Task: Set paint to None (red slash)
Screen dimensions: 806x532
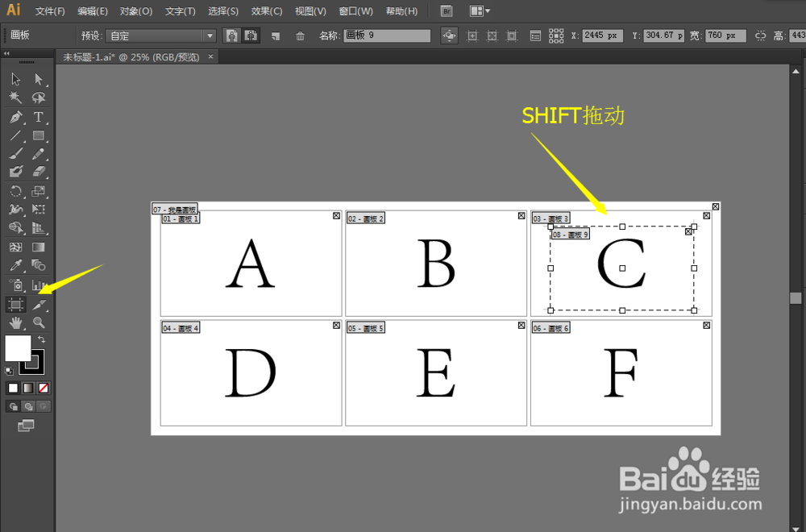Action: coord(44,388)
